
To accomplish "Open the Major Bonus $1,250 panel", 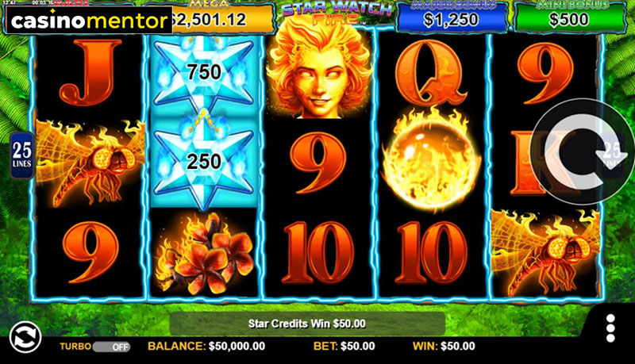I will coord(452,17).
